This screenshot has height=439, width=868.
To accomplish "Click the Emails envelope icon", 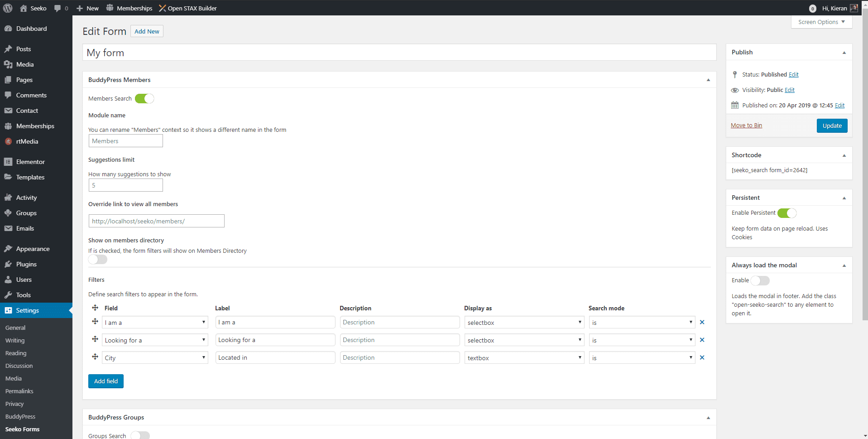I will click(8, 228).
